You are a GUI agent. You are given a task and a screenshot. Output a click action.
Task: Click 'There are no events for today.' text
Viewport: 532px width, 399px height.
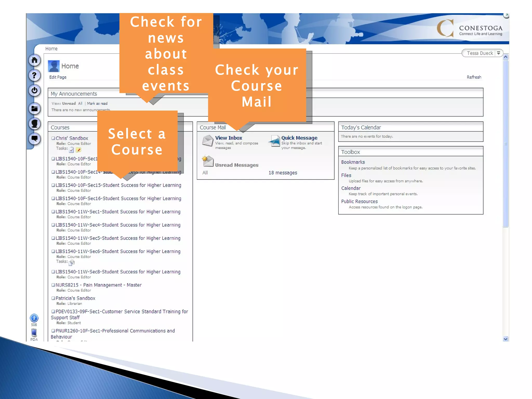tap(367, 136)
